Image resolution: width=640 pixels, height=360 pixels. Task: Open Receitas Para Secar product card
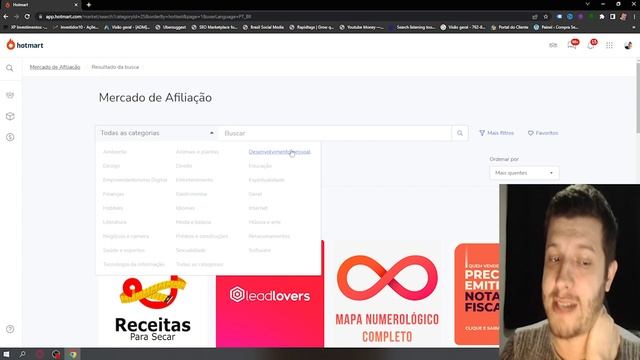pos(153,310)
